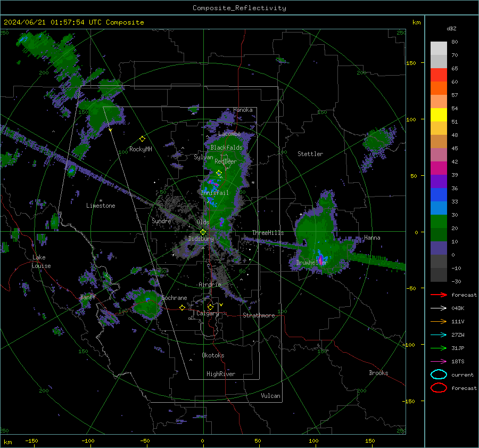The height and width of the screenshot is (448, 479).
Task: Click the cyan 27ZW arrow icon
Action: [x=439, y=335]
